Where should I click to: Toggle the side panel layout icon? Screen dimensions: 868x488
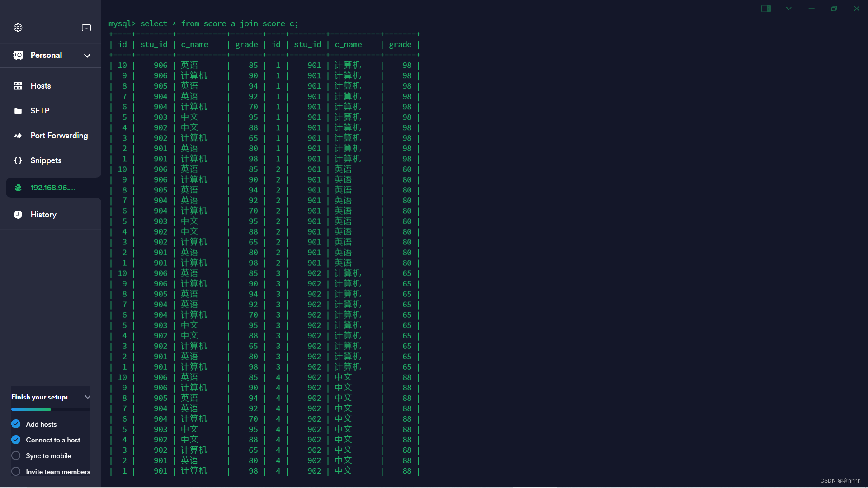[x=766, y=9]
